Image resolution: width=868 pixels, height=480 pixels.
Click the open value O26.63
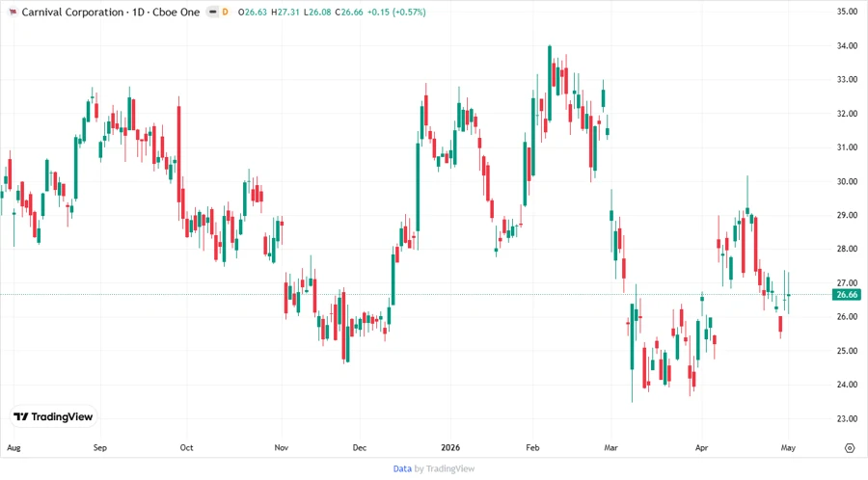[x=253, y=13]
